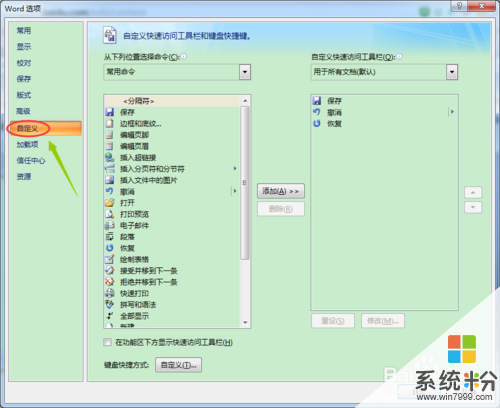The height and width of the screenshot is (408, 500).
Task: Click the 恢复 redo icon in left list
Action: pyautogui.click(x=110, y=248)
